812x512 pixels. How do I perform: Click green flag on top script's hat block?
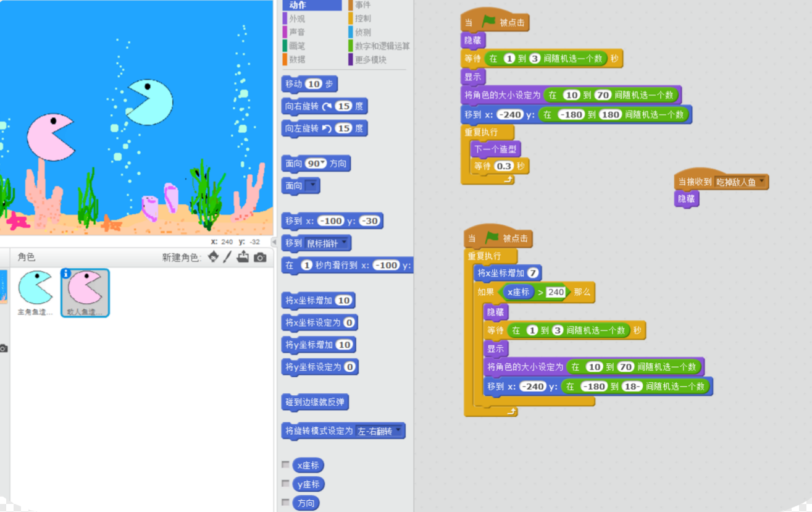489,22
